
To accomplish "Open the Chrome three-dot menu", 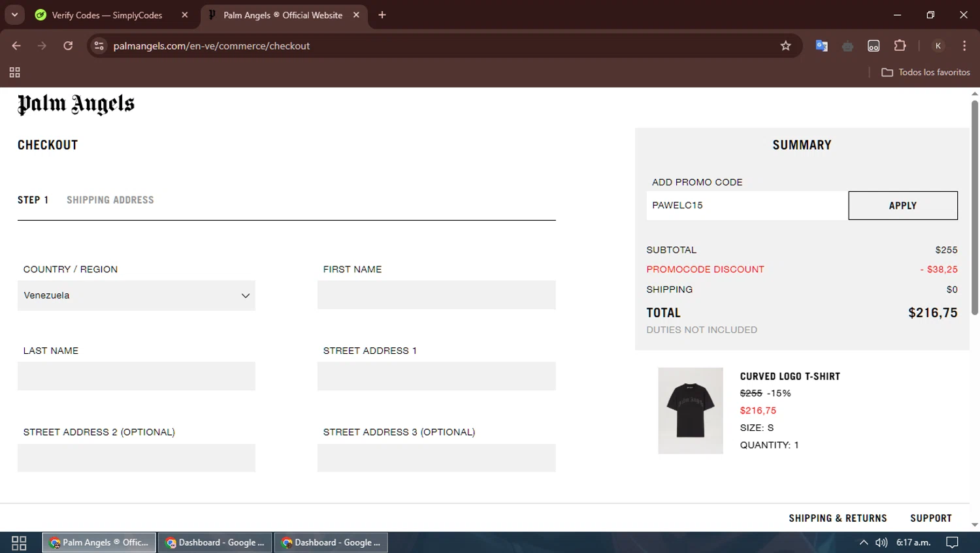I will point(964,46).
